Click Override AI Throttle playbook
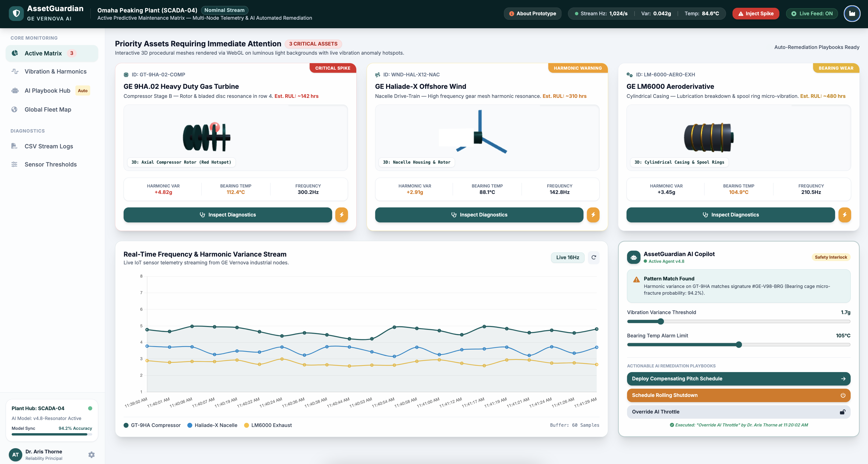Image resolution: width=868 pixels, height=464 pixels. [739, 412]
